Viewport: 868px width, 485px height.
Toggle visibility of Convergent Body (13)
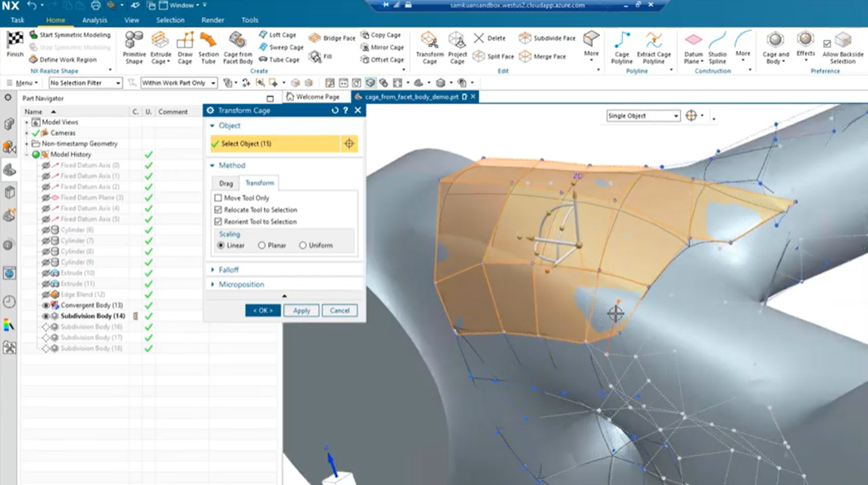(46, 305)
